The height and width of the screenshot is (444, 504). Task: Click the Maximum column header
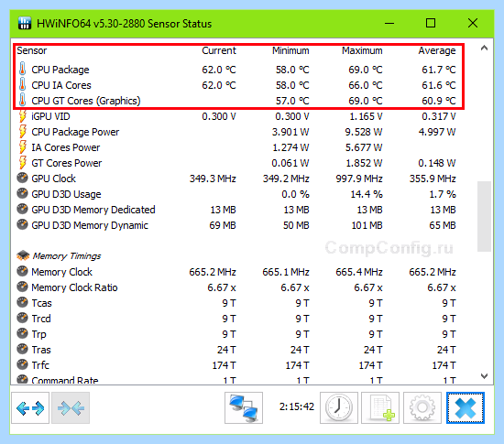(362, 50)
